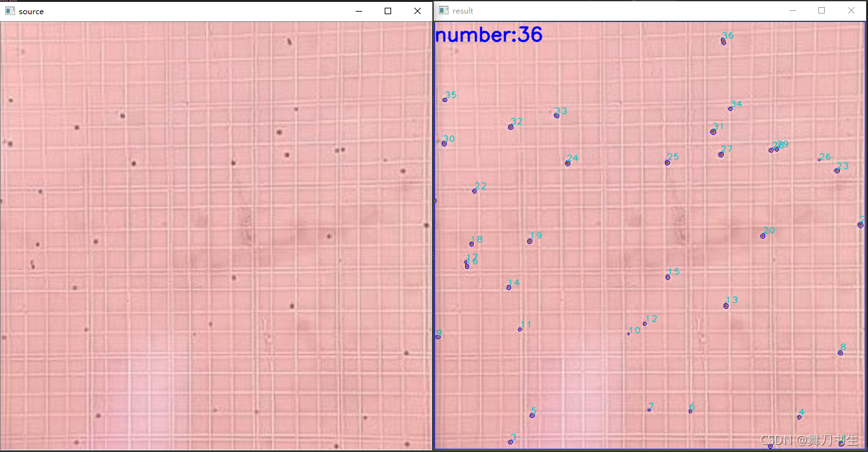
Task: Click cell label 36 in result
Action: pyautogui.click(x=728, y=35)
